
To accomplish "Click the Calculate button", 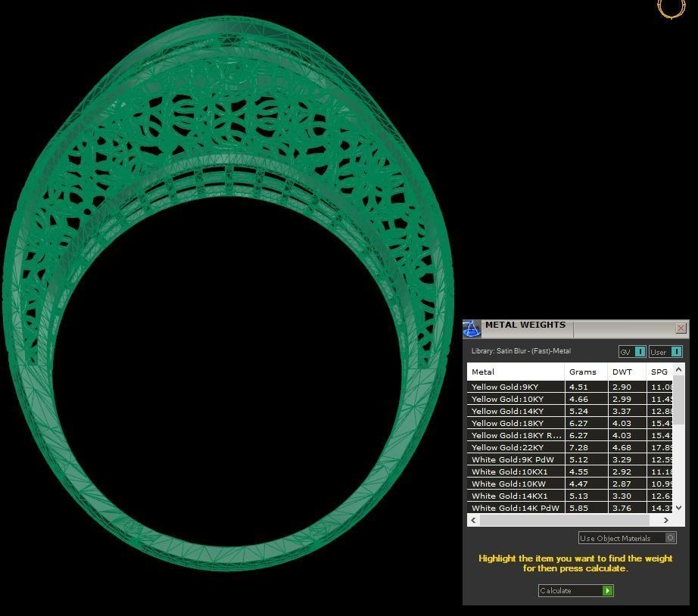I will 575,590.
